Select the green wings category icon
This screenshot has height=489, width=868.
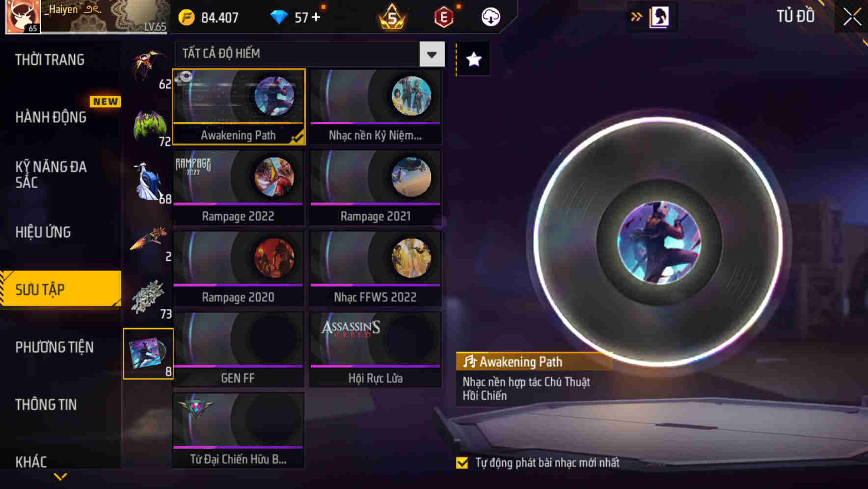coord(150,126)
